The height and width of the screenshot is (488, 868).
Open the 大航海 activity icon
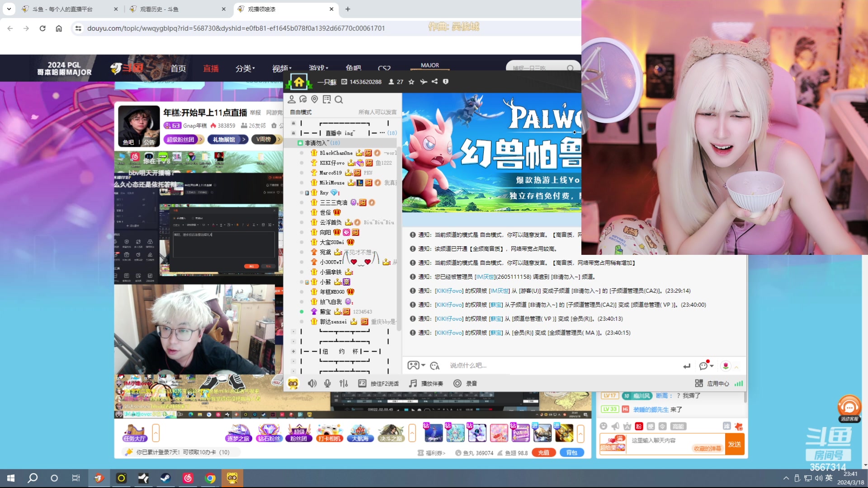coord(360,433)
